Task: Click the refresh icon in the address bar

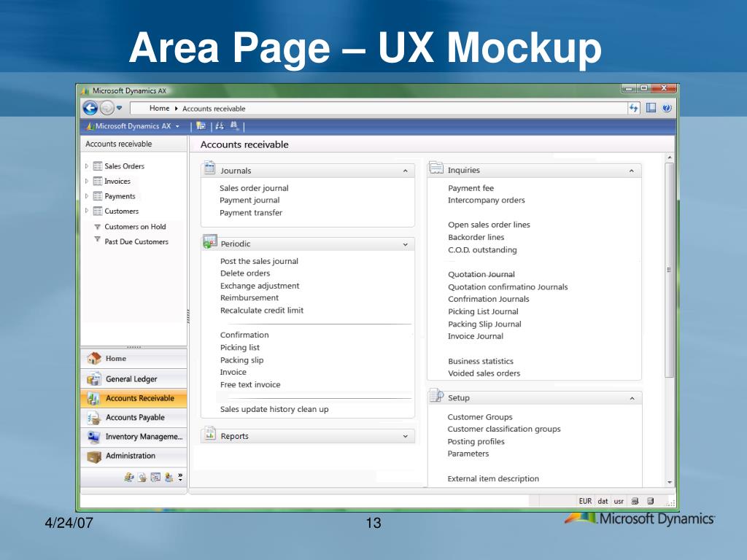Action: point(633,108)
